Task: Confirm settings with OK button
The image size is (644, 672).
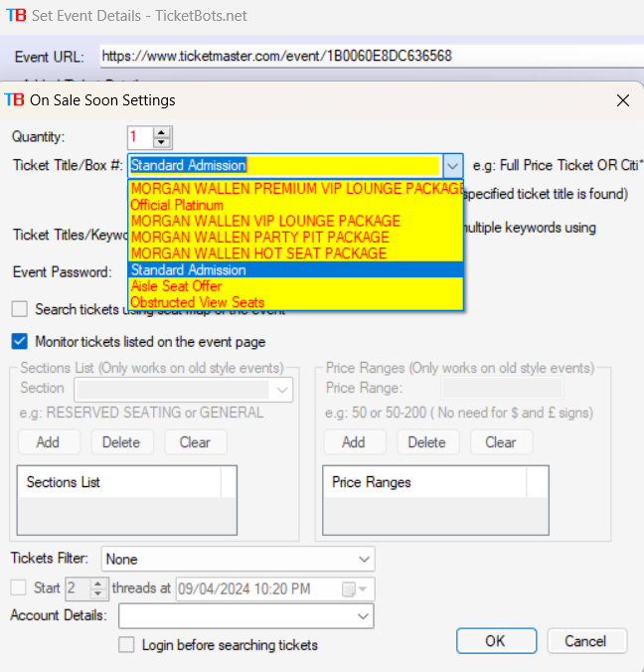Action: (496, 641)
